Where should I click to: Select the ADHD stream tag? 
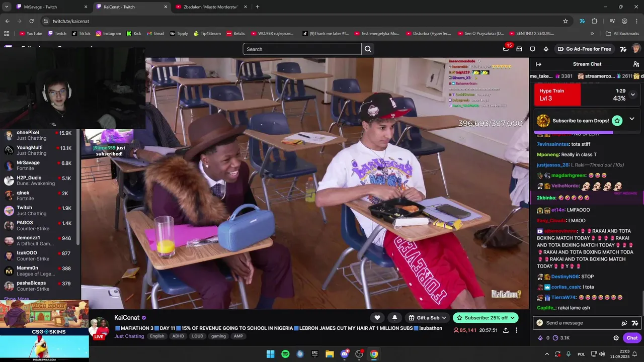tap(178, 336)
